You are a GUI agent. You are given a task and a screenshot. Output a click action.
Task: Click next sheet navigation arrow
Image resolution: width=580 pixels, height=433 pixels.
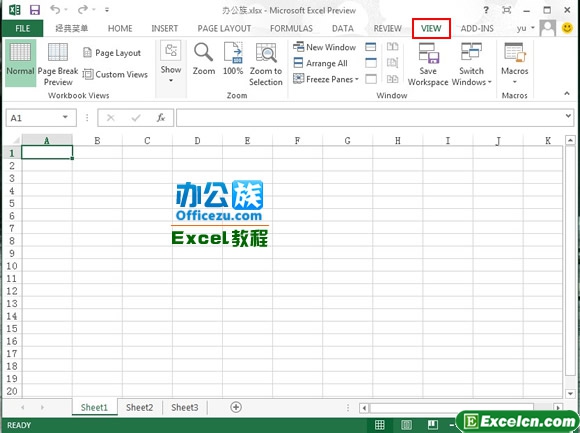coord(42,407)
